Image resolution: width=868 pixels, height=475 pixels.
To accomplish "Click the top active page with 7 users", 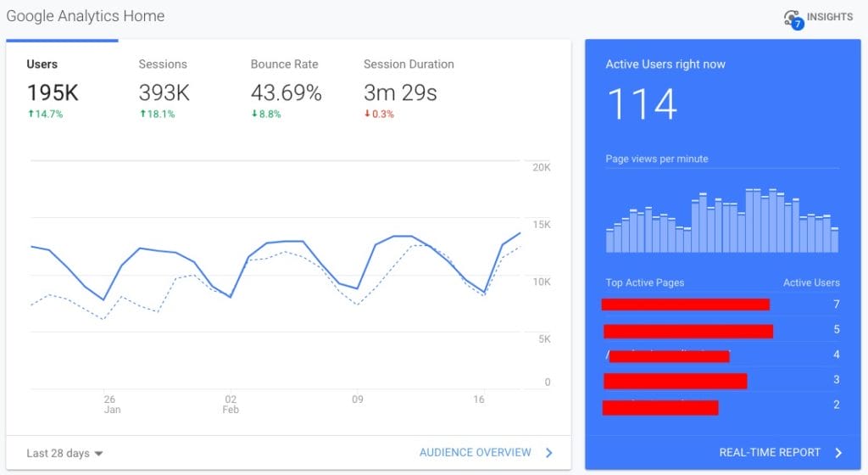I will click(x=686, y=305).
